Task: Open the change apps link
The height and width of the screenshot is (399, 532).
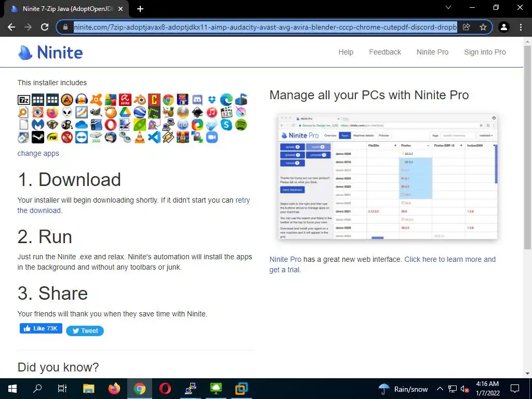Action: [x=38, y=153]
